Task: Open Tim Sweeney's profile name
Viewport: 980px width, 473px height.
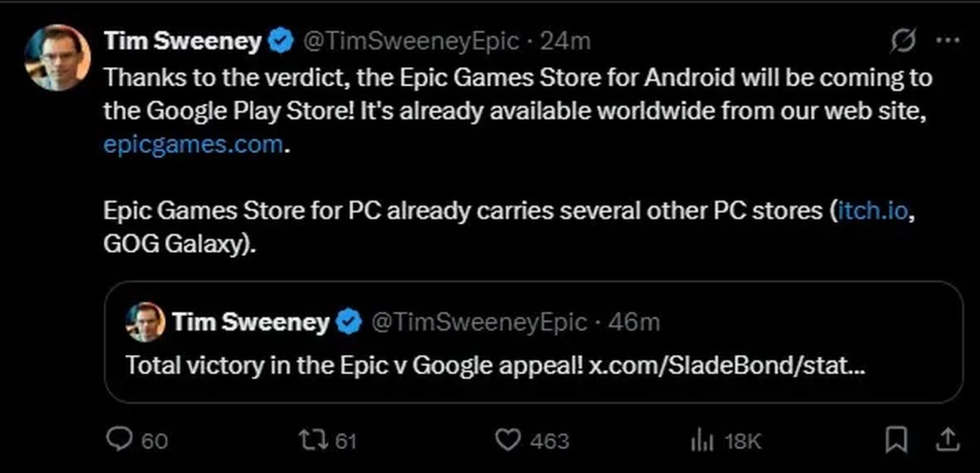Action: point(182,39)
